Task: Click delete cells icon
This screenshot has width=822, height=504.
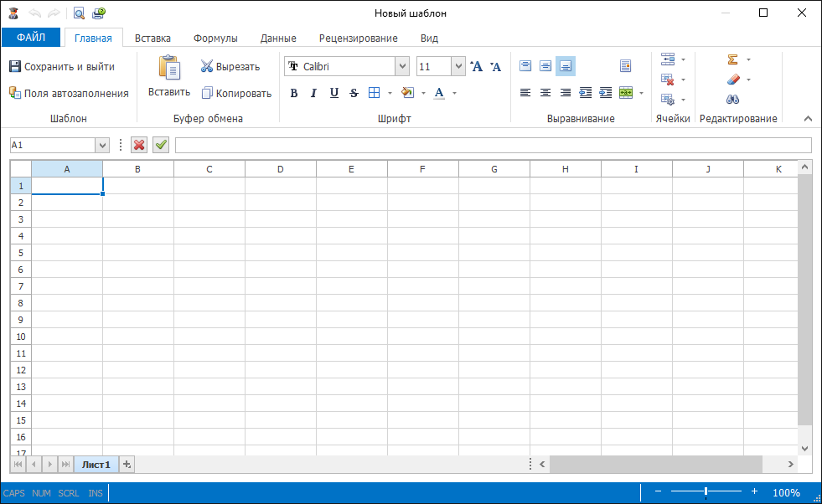Action: pos(668,79)
